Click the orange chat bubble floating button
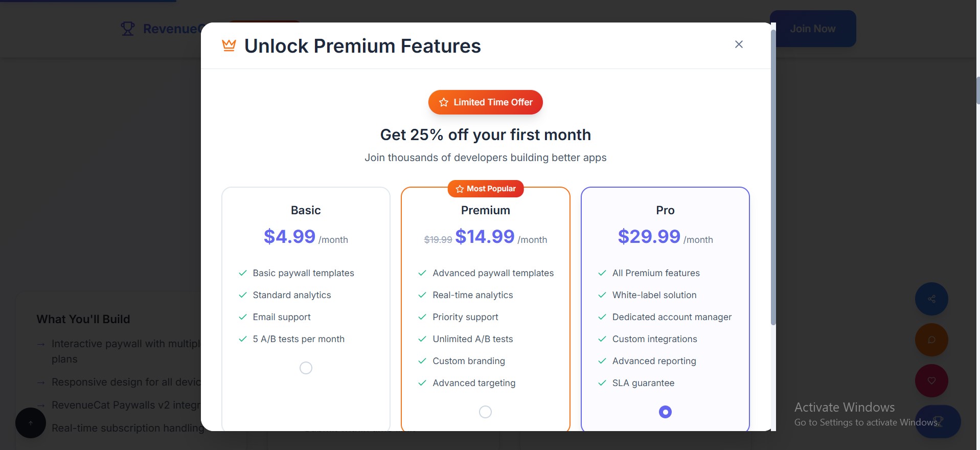980x450 pixels. [x=931, y=340]
